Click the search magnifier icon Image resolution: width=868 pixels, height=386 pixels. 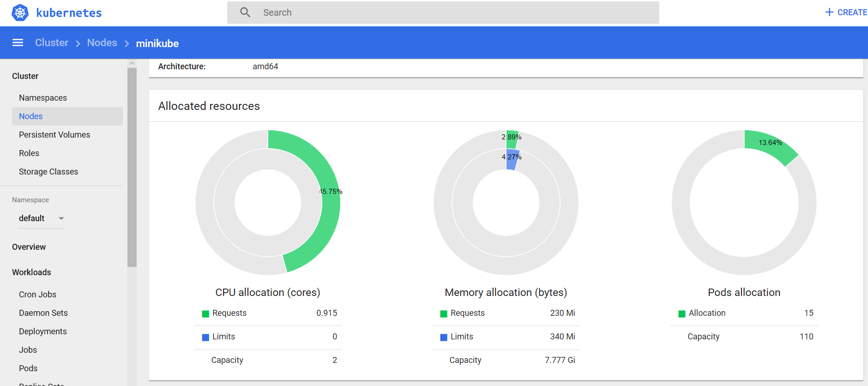point(245,12)
